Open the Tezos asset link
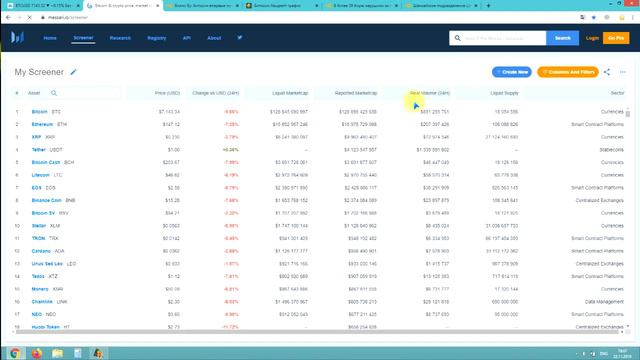The height and width of the screenshot is (360, 640). pyautogui.click(x=38, y=276)
